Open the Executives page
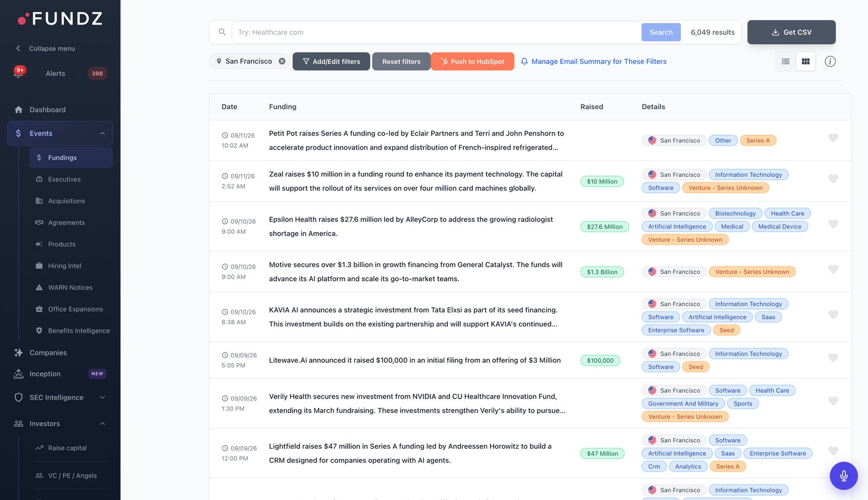This screenshot has width=868, height=500. [70, 179]
